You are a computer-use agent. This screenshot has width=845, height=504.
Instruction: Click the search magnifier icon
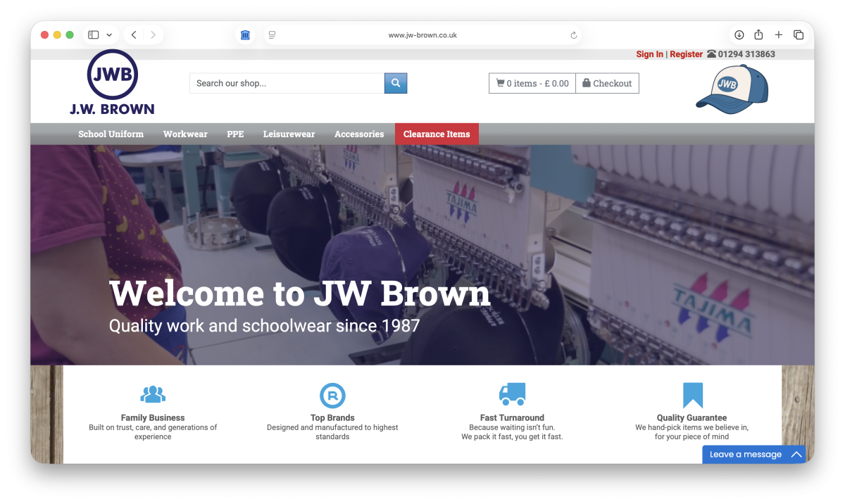point(395,82)
